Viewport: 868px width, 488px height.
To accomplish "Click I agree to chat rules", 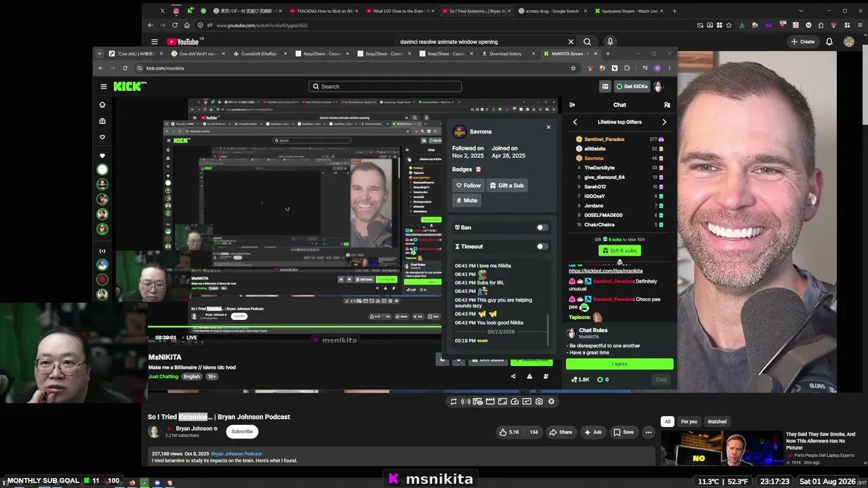I will coord(620,364).
